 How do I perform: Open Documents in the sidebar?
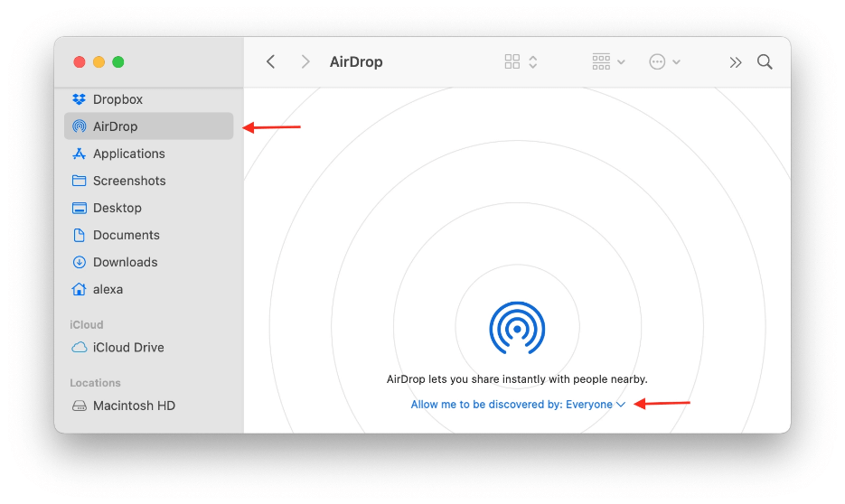pyautogui.click(x=126, y=235)
